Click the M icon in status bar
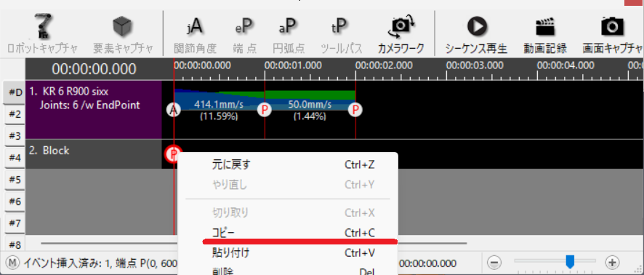This screenshot has height=275, width=644. click(x=14, y=262)
